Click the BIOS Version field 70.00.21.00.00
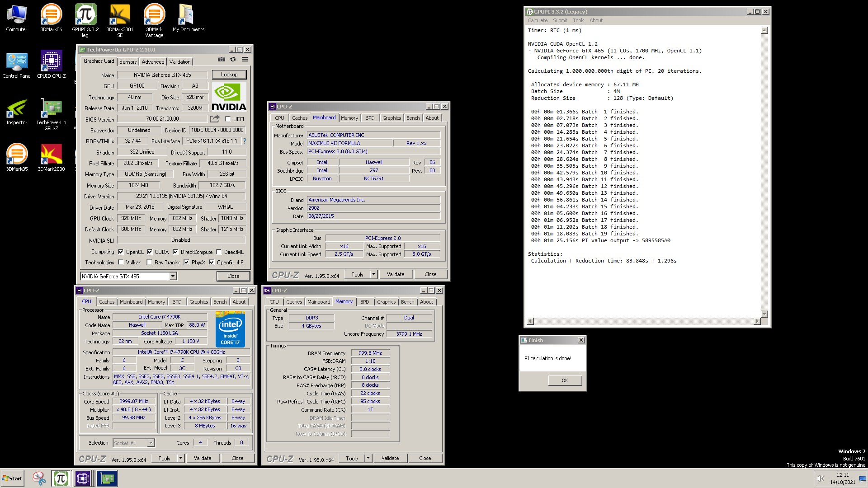Viewport: 868px width, 488px height. pyautogui.click(x=163, y=119)
